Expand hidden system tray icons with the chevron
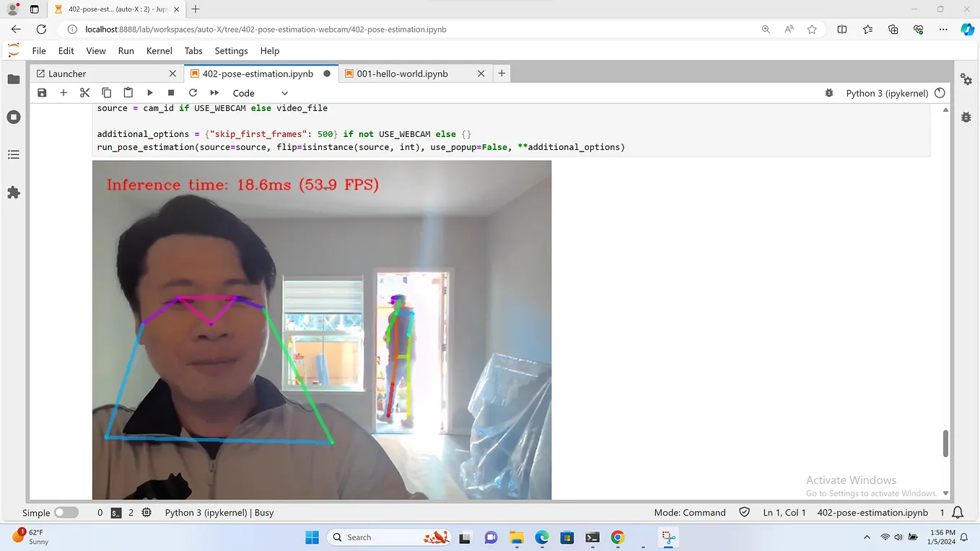 coord(866,537)
